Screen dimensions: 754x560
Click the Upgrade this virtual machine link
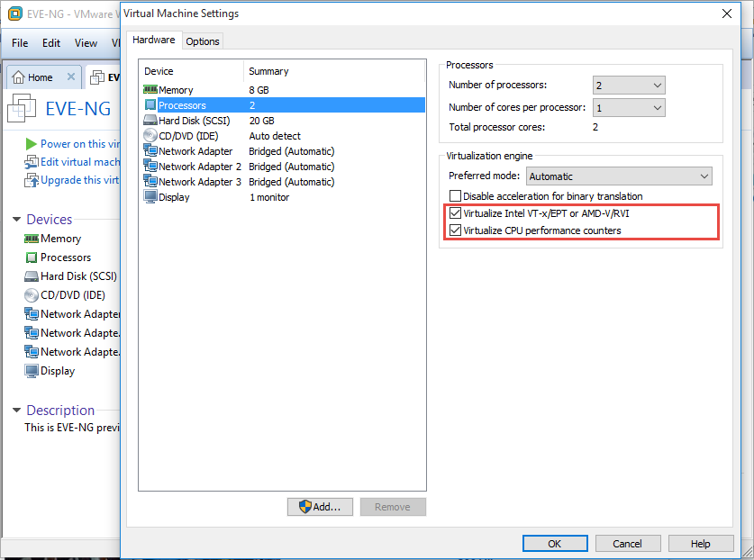(x=80, y=180)
